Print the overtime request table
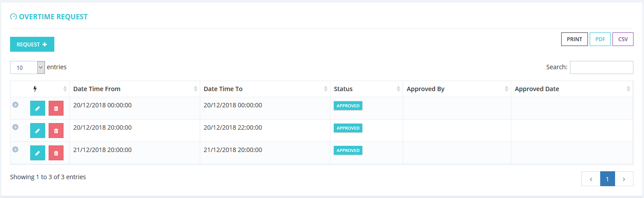Image resolution: width=644 pixels, height=198 pixels. [574, 39]
